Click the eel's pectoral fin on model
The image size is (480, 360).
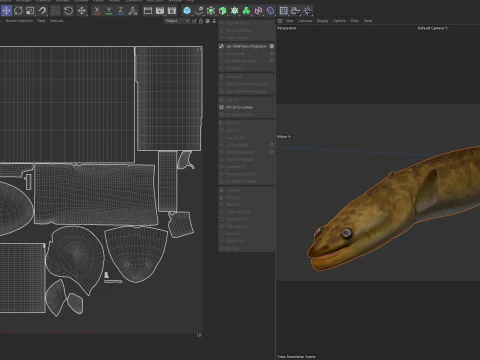click(426, 191)
